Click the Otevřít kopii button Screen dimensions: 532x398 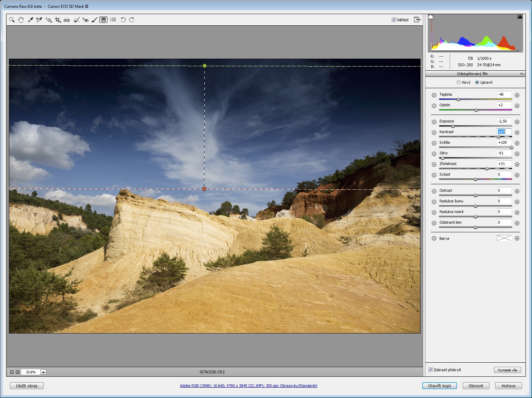pyautogui.click(x=439, y=386)
